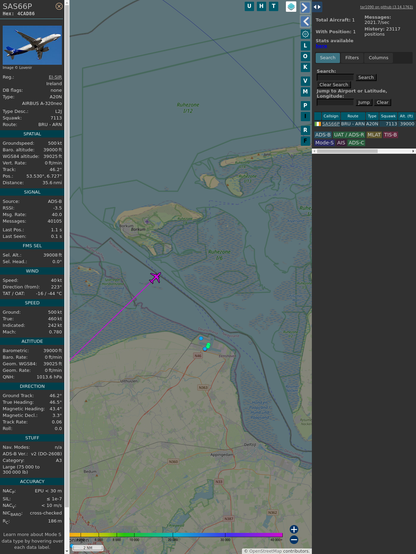The image size is (416, 554).
Task: Open the A320neo aircraft photo thumbnail
Action: (x=32, y=45)
